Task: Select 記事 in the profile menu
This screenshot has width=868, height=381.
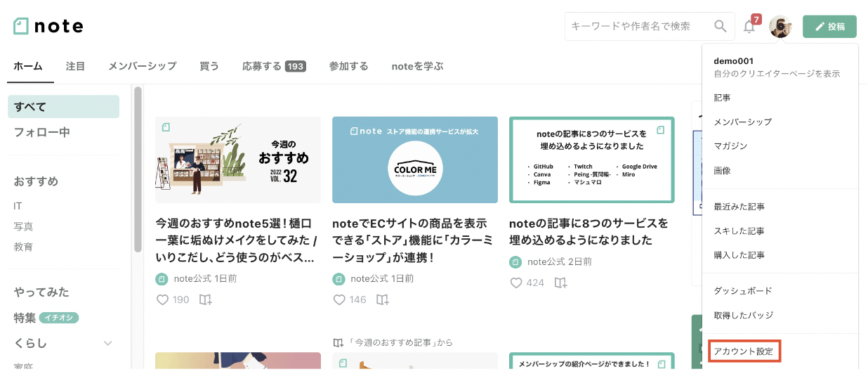Action: [x=722, y=98]
